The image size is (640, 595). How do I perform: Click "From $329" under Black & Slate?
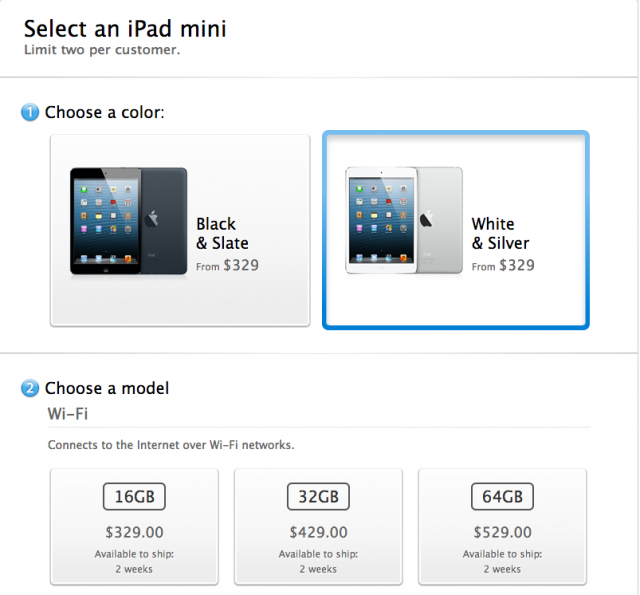point(227,266)
